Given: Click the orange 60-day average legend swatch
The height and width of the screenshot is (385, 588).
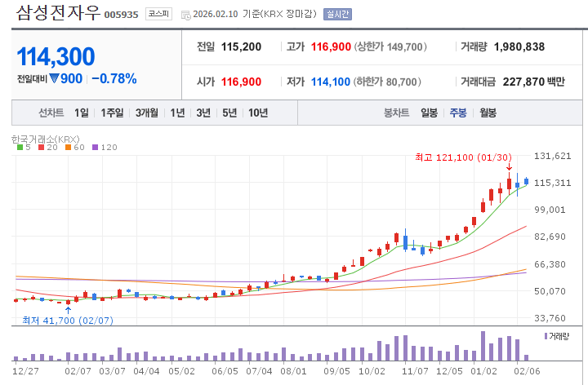Looking at the screenshot, I should [x=68, y=148].
